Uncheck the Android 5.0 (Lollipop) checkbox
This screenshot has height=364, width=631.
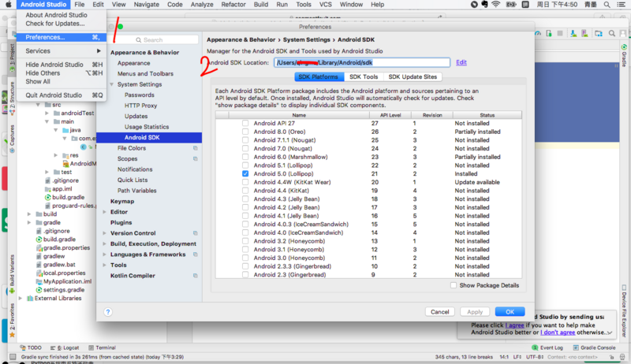245,173
